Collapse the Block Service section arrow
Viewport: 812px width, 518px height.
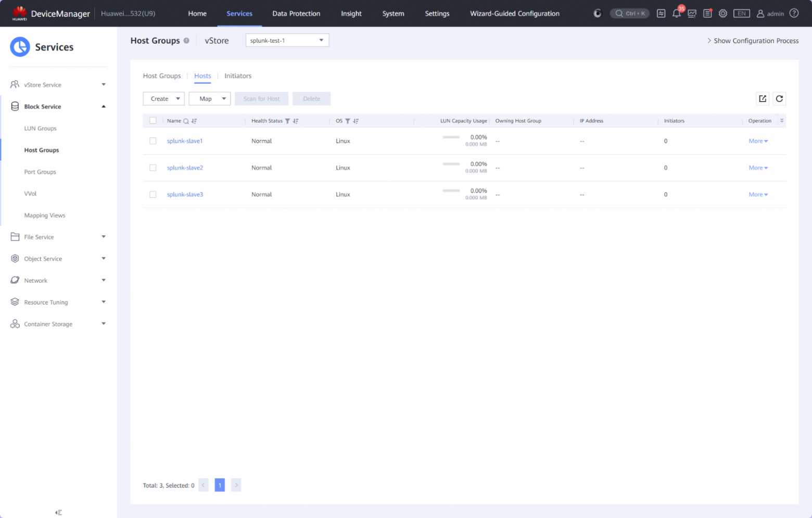(x=104, y=106)
